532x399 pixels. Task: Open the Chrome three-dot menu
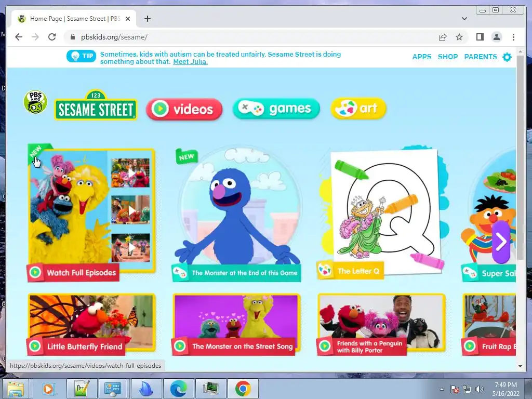[513, 37]
